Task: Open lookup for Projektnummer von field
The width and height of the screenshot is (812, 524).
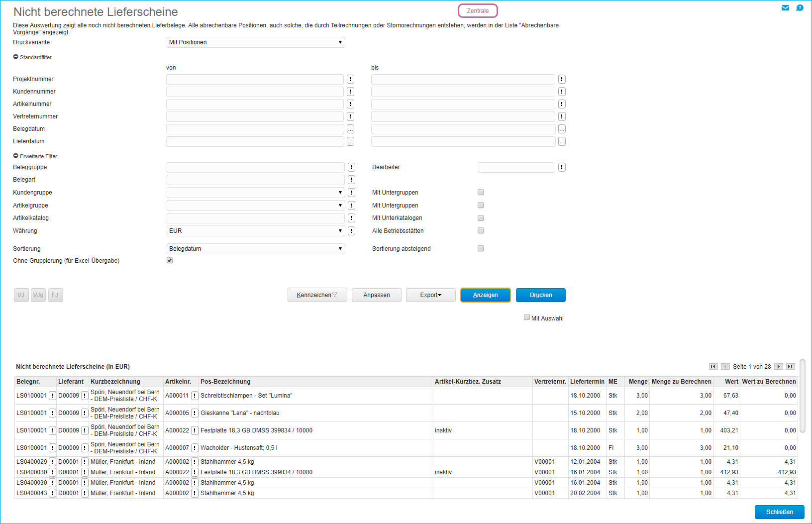Action: pyautogui.click(x=350, y=79)
